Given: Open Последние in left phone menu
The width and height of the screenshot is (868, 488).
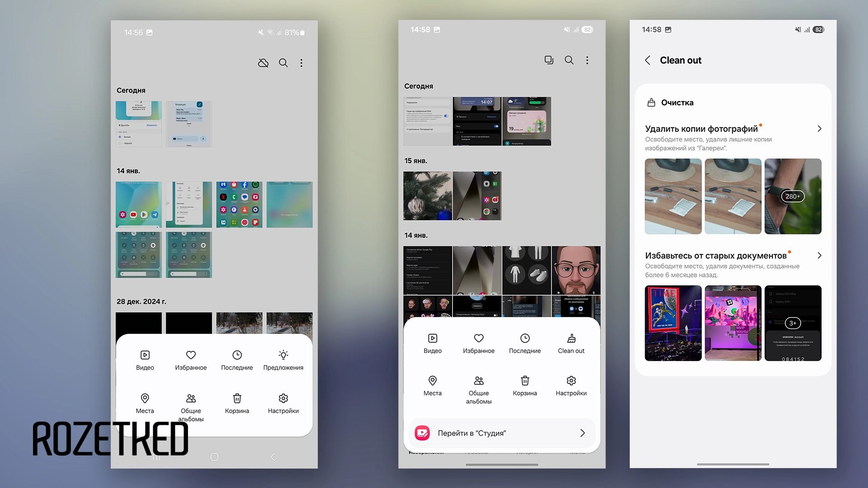Looking at the screenshot, I should click(x=237, y=360).
